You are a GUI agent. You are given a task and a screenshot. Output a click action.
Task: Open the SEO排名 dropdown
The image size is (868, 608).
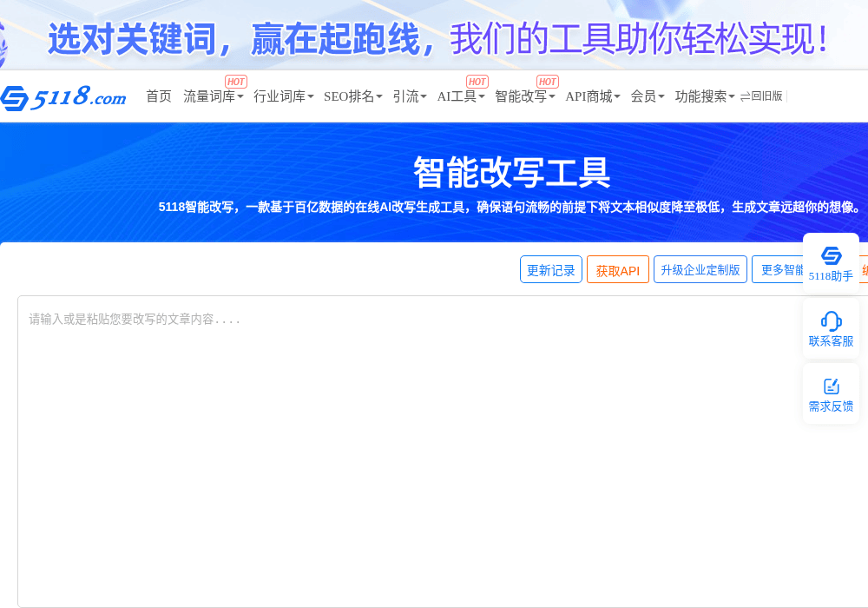(352, 96)
